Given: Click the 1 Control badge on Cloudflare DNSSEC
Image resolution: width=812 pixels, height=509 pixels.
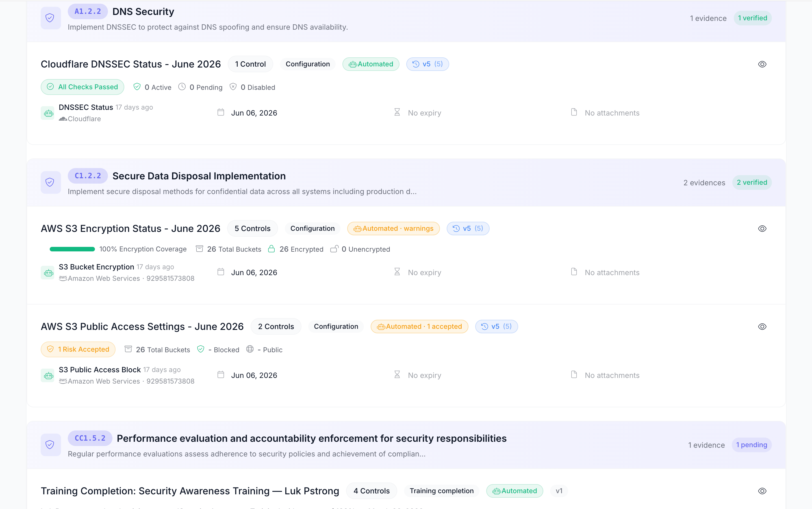Looking at the screenshot, I should coord(250,64).
